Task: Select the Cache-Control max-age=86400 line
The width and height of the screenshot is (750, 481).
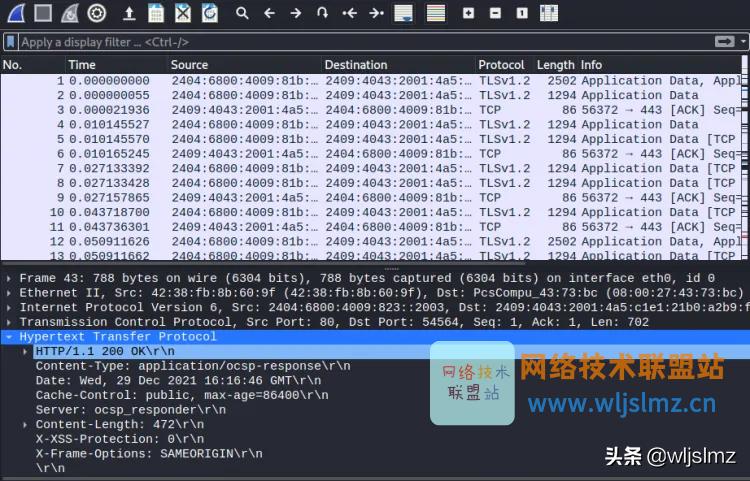Action: coord(182,395)
